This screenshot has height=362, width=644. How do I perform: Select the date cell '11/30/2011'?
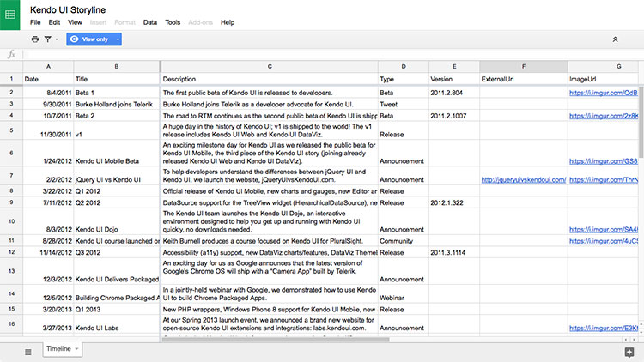pos(48,130)
